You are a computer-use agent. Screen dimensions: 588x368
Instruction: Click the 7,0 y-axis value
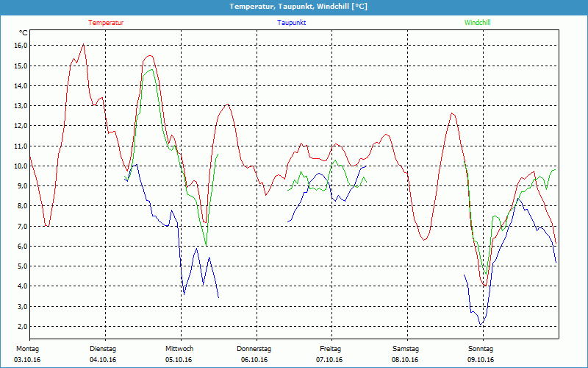point(23,226)
